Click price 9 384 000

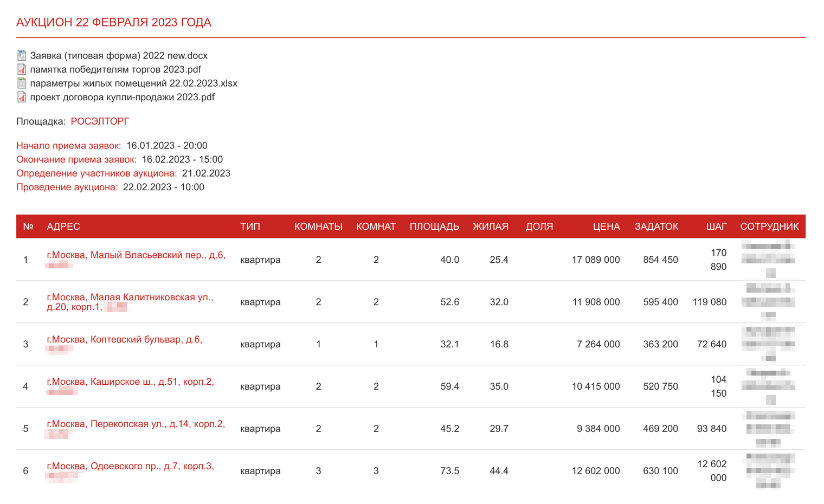point(598,429)
